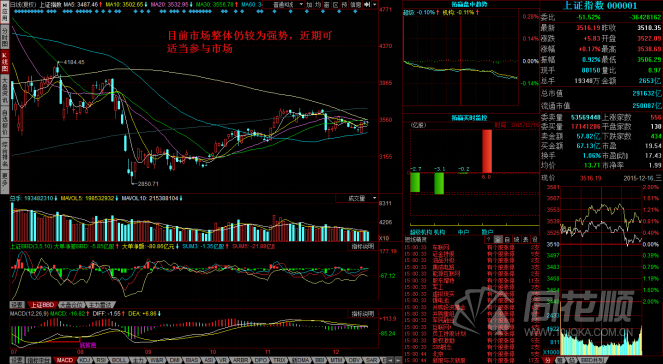The width and height of the screenshot is (663, 364).
Task: Click the 指标说明 button in BBD panel
Action: (x=363, y=246)
